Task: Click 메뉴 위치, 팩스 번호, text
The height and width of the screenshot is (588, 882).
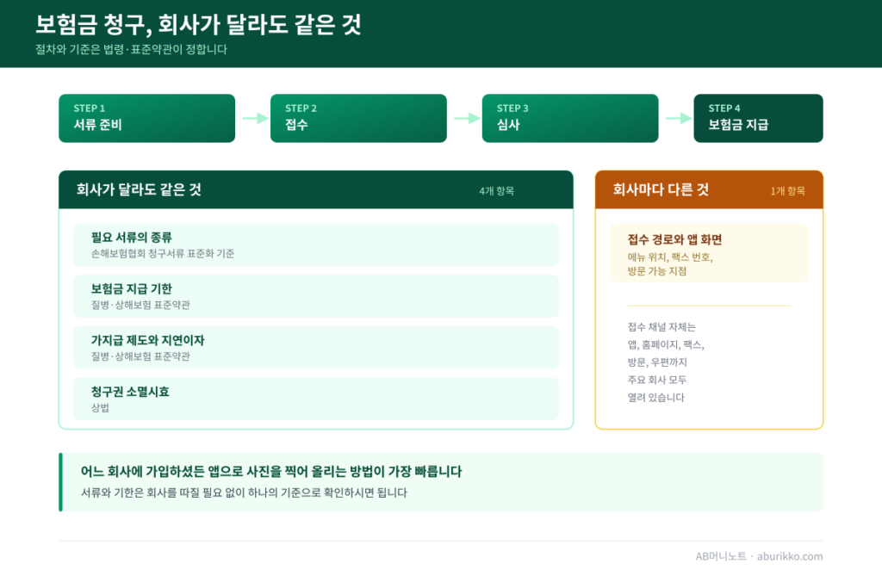Action: pos(670,257)
